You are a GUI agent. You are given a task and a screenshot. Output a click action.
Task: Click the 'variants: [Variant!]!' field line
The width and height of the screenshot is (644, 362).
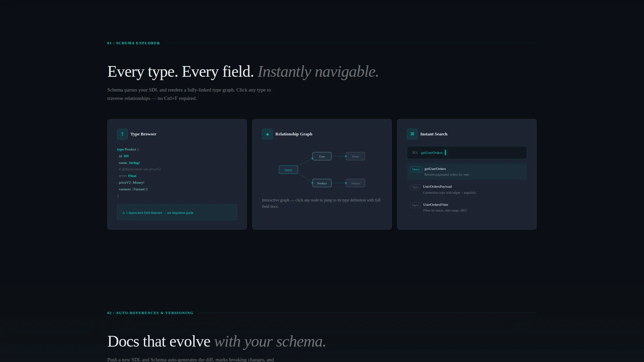tap(133, 189)
